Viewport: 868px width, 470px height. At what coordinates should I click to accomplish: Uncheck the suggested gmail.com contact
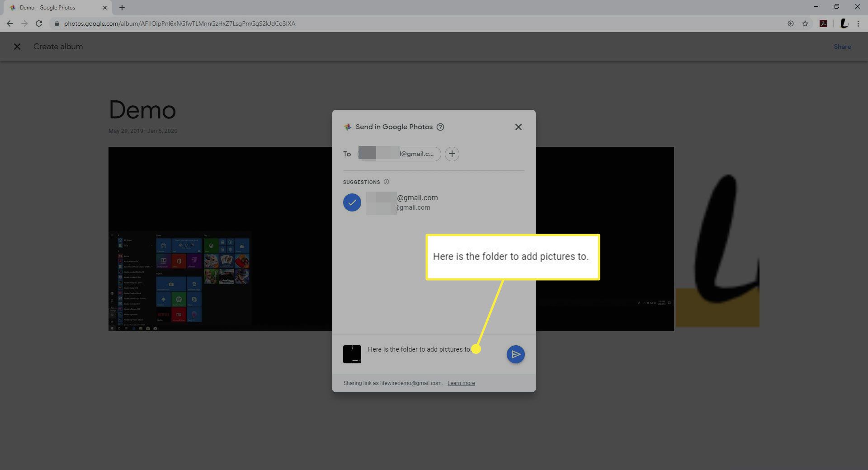[x=352, y=202]
